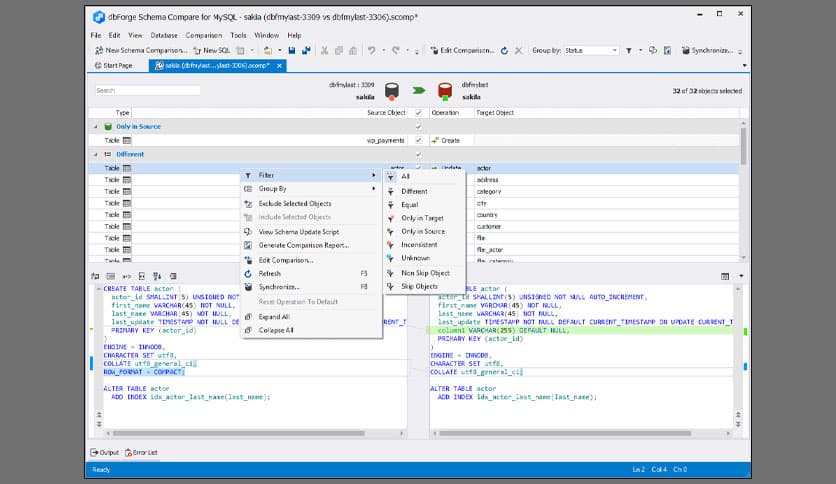Open the Group by Status combo box

pyautogui.click(x=591, y=50)
